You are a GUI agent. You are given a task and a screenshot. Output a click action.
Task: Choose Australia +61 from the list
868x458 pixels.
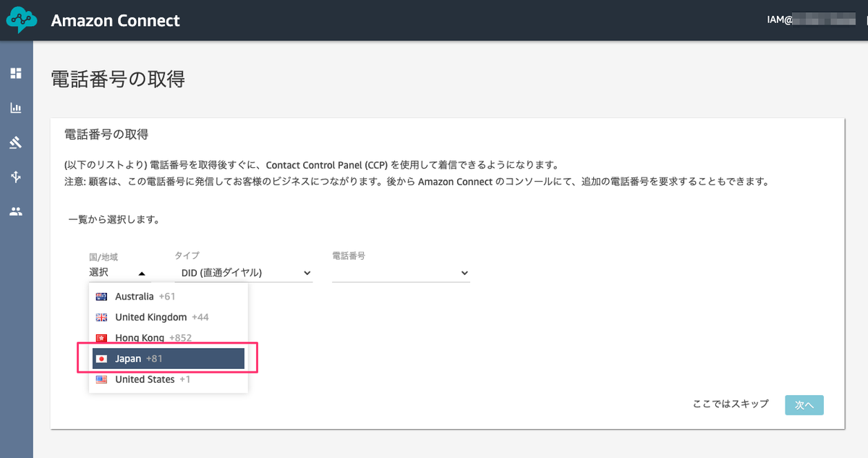[x=169, y=297]
